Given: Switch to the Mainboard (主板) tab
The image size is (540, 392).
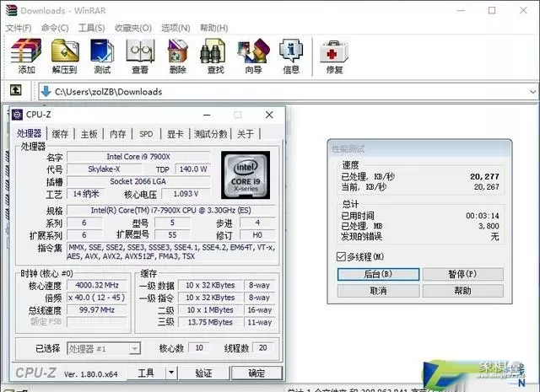Looking at the screenshot, I should click(x=89, y=134).
